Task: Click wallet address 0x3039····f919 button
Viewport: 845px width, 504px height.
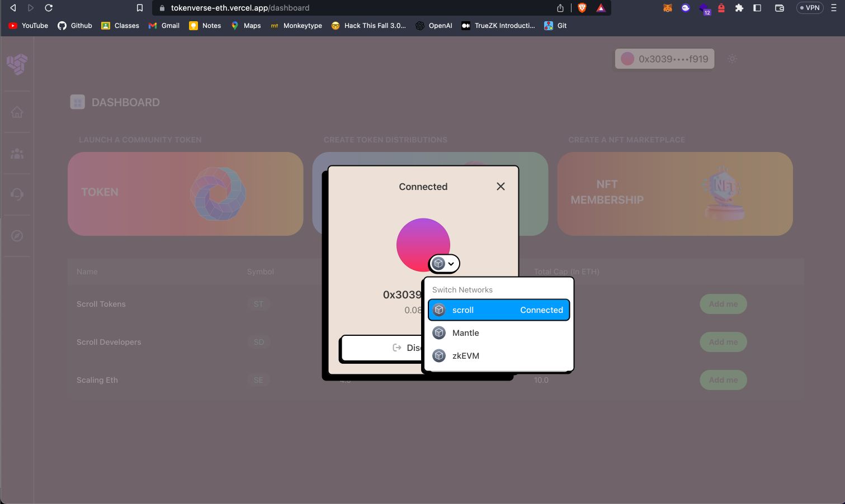Action: [664, 59]
